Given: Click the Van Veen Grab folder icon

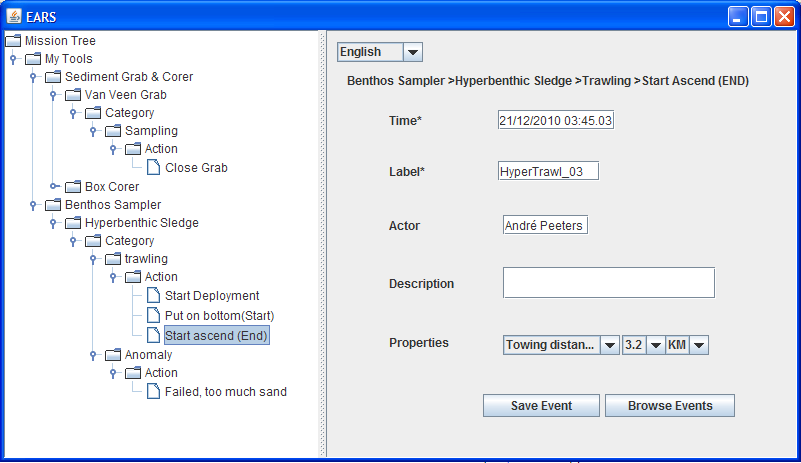Looking at the screenshot, I should point(73,95).
